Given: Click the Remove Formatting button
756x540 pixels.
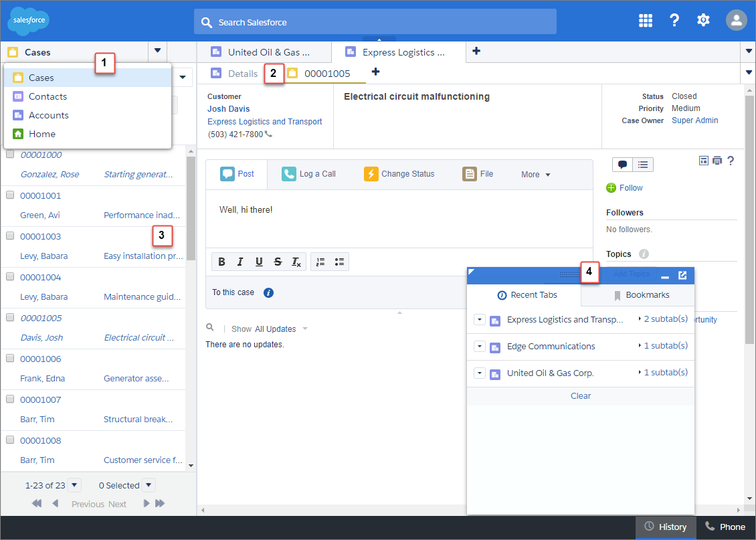Looking at the screenshot, I should coord(296,262).
